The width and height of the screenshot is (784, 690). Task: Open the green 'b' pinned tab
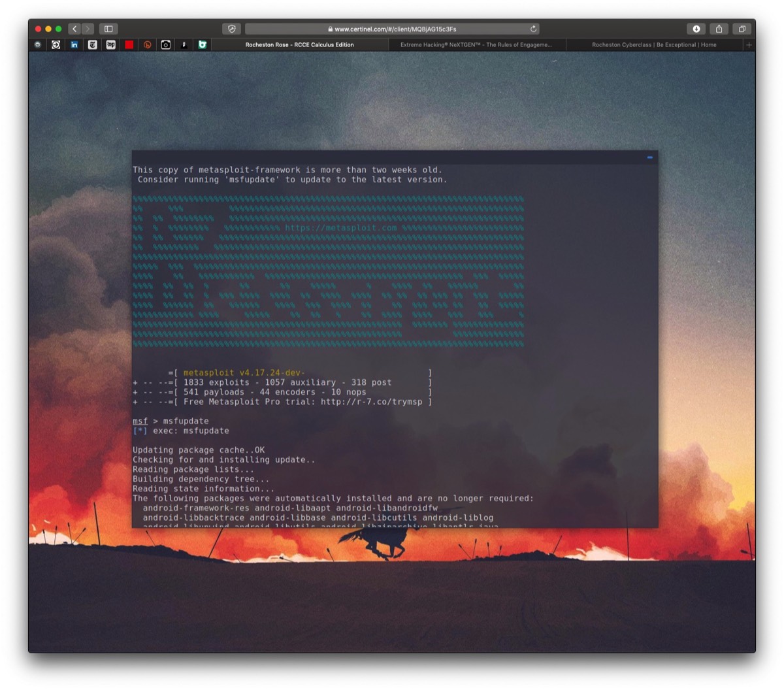pos(203,45)
